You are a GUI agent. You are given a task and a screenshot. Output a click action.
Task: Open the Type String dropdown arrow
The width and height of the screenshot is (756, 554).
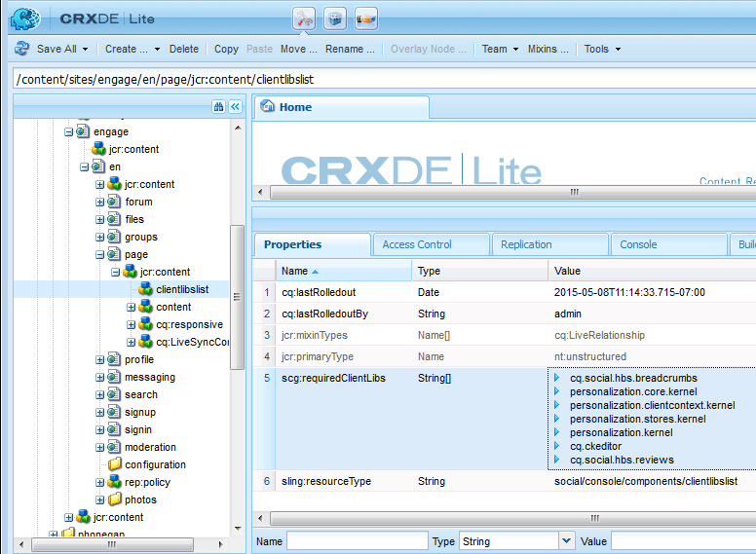coord(567,541)
